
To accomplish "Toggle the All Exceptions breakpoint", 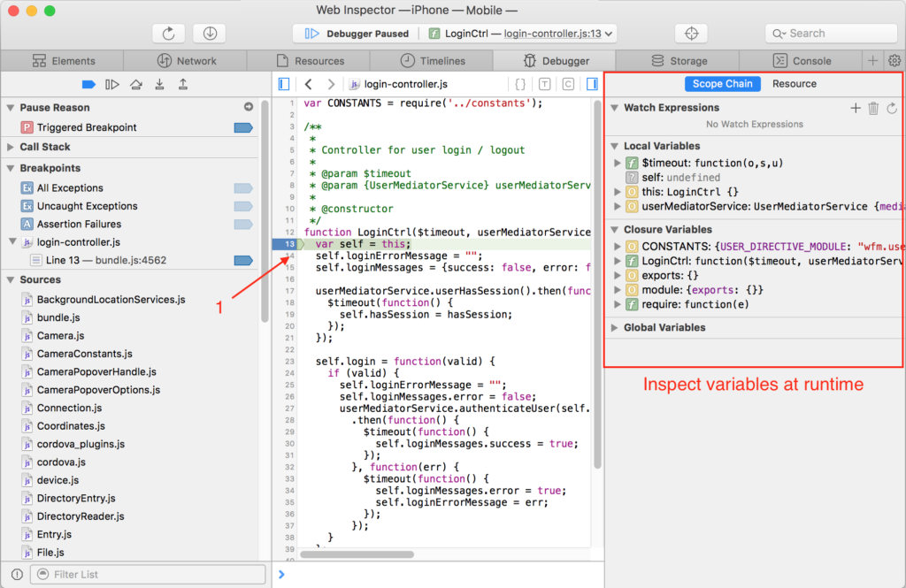I will click(242, 188).
